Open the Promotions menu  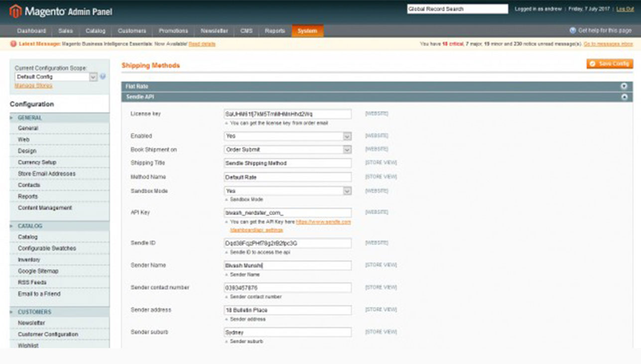coord(173,31)
